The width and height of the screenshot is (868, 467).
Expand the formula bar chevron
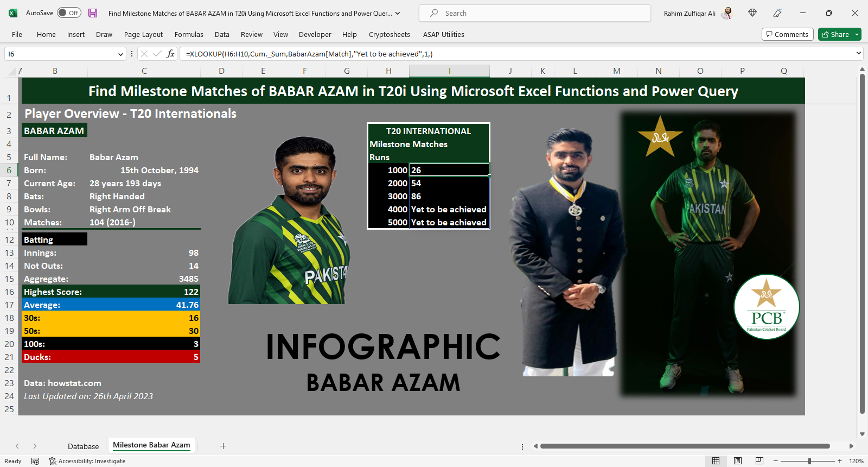click(858, 53)
